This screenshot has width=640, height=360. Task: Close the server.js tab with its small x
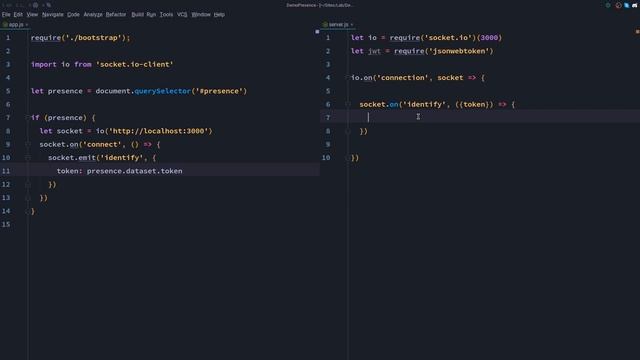(x=352, y=25)
